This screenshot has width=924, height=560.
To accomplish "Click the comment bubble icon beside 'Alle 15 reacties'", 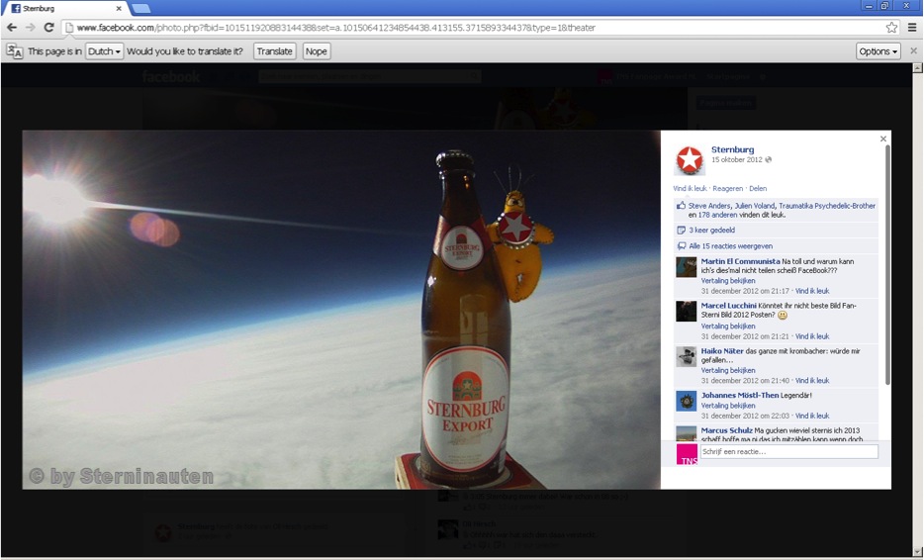I will coord(682,246).
